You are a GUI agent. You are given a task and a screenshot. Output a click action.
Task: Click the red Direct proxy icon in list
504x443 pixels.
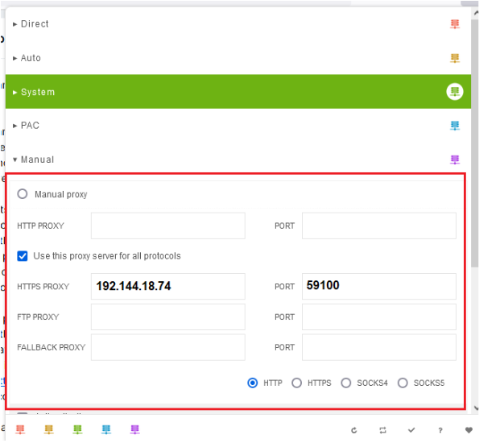click(455, 24)
